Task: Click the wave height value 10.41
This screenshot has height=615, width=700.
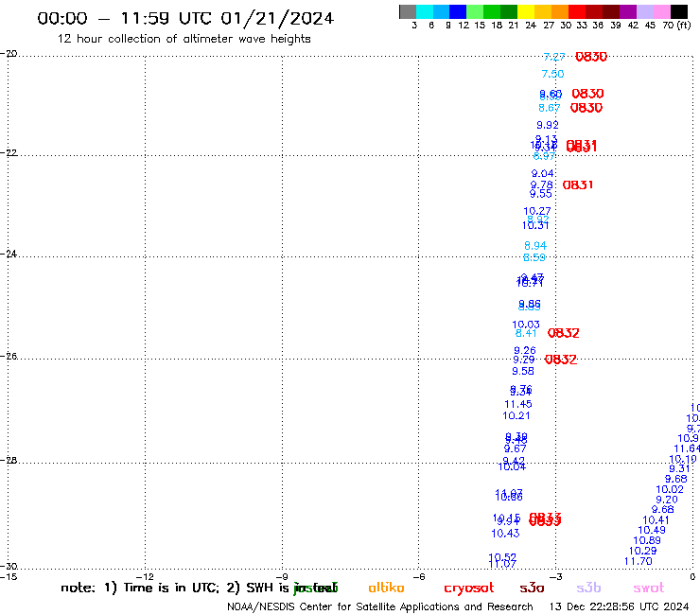Action: click(x=656, y=520)
